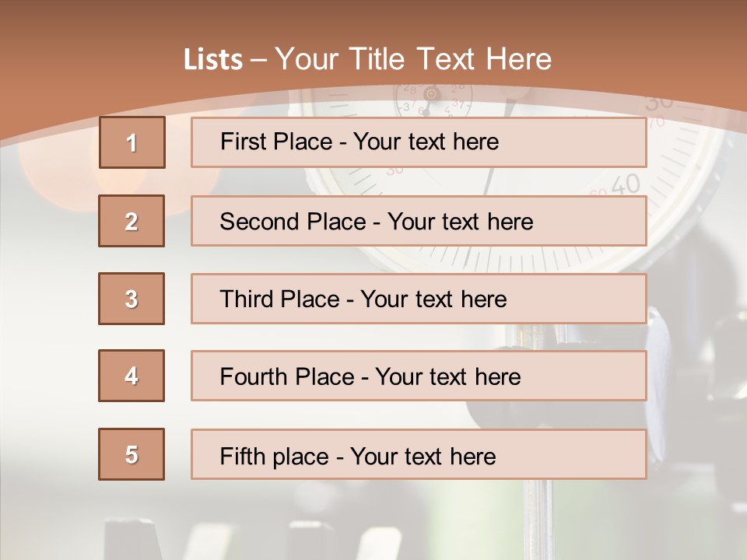747x560 pixels.
Task: Click the metal stem below the gauge
Action: (x=537, y=513)
